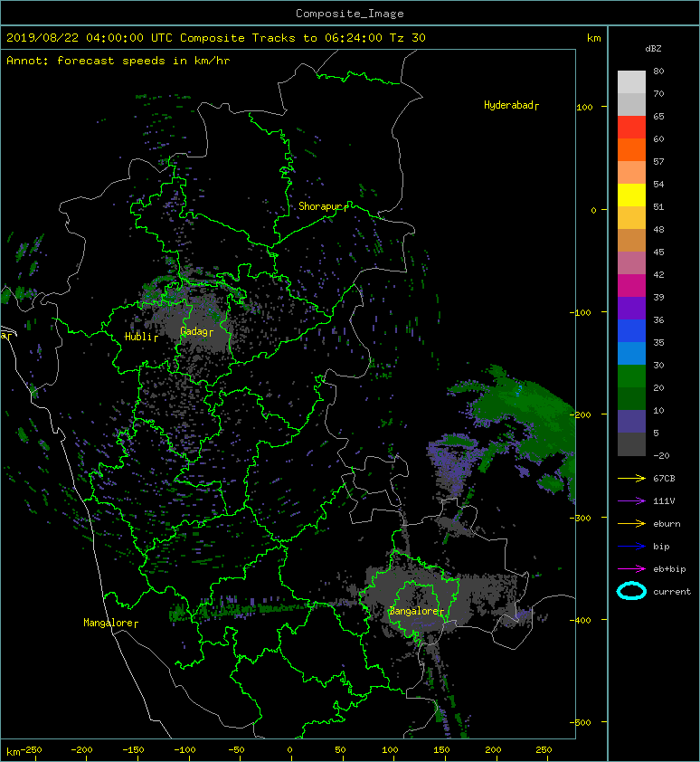Pick the gray swatch between 70 and 65 dBZ

point(631,104)
